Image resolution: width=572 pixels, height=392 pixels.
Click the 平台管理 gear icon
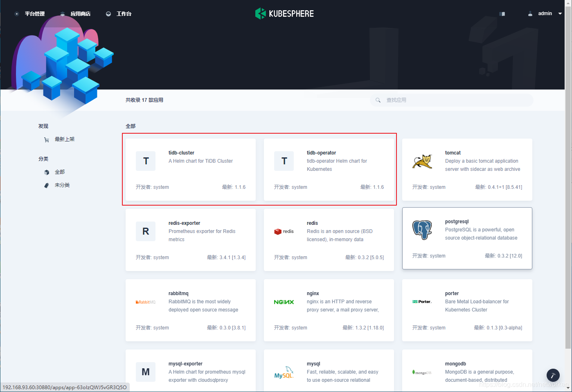[17, 14]
